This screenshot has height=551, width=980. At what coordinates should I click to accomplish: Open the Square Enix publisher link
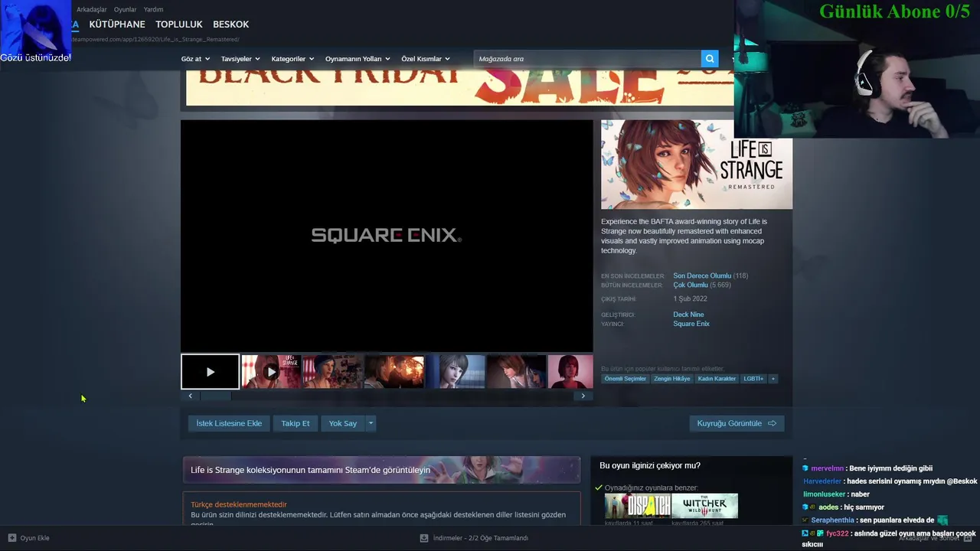pyautogui.click(x=691, y=324)
